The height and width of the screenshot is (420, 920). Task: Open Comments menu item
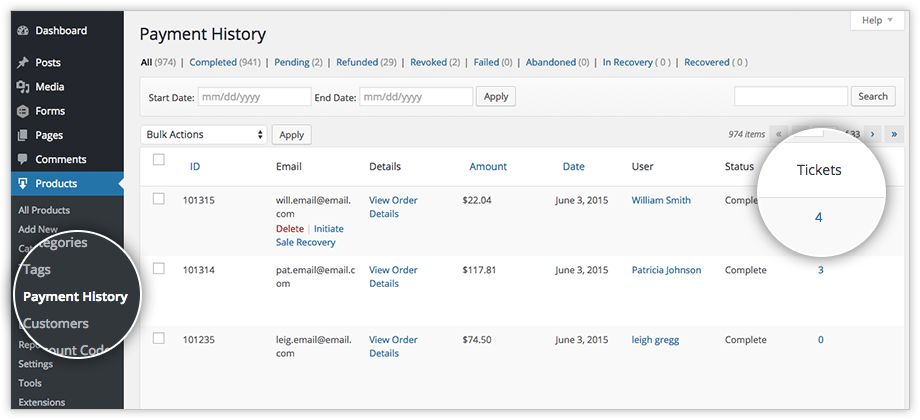click(x=60, y=160)
